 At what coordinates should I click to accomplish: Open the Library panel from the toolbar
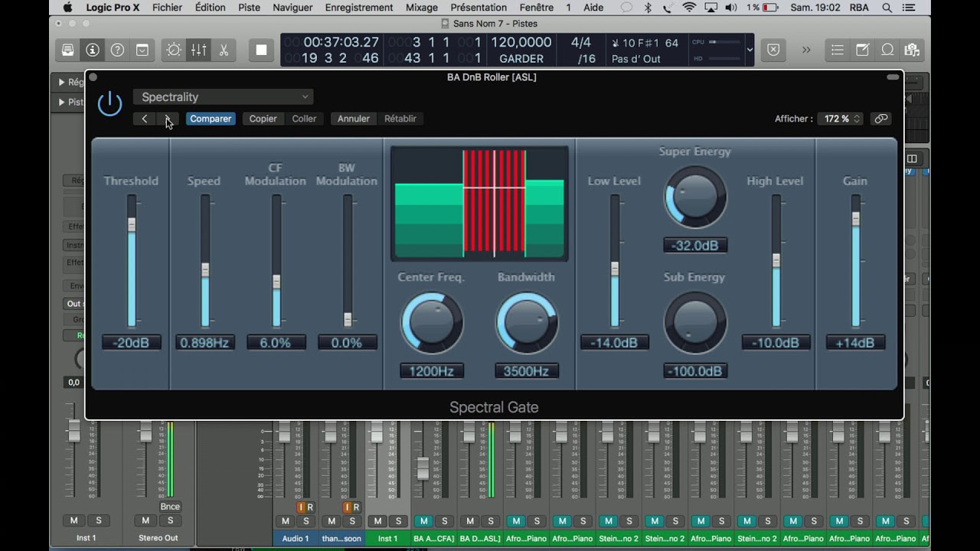[x=68, y=50]
